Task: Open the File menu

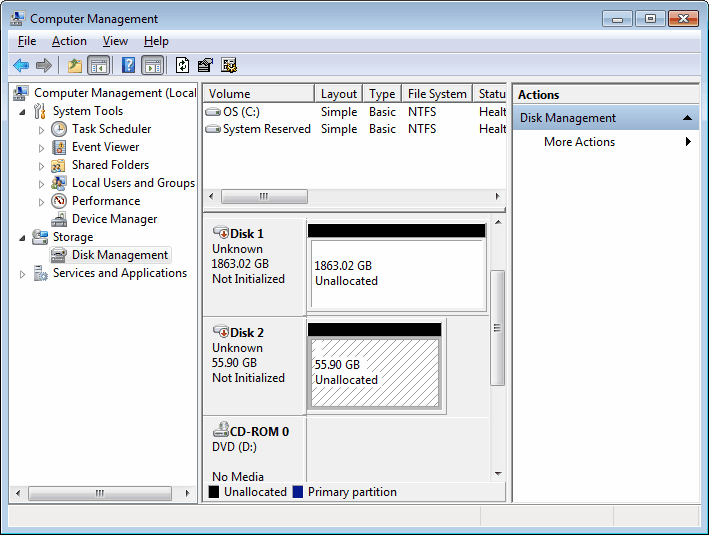Action: coord(27,41)
